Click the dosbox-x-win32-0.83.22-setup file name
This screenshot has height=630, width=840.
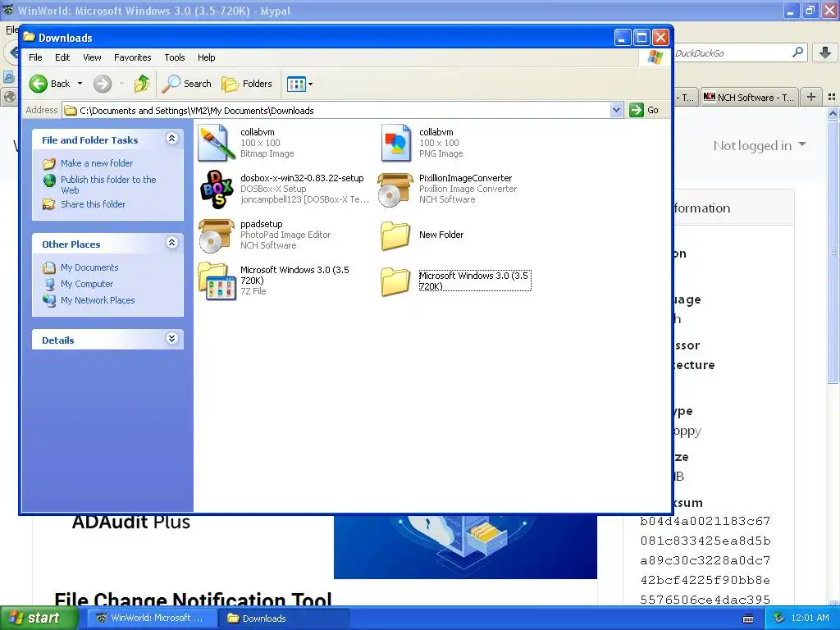(x=302, y=178)
